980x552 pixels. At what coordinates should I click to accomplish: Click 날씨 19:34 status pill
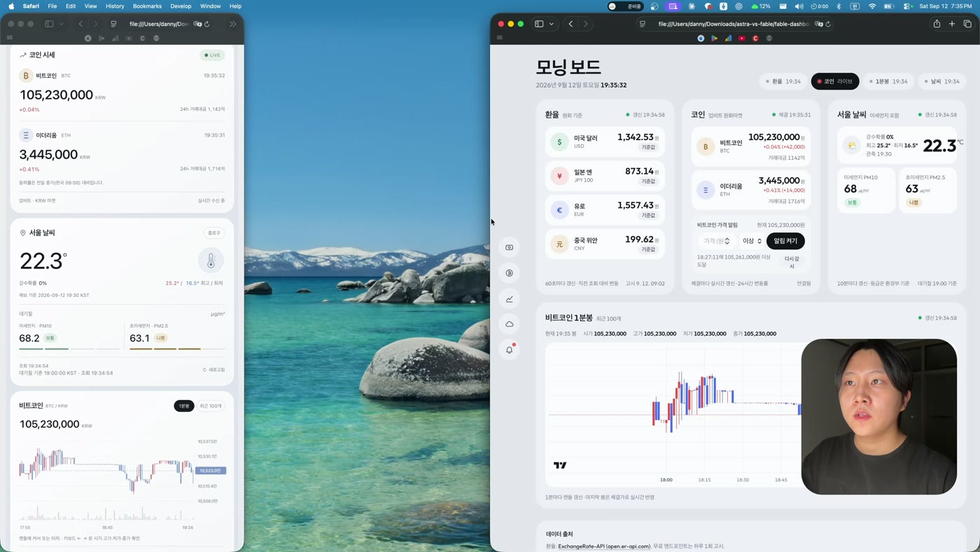(941, 81)
